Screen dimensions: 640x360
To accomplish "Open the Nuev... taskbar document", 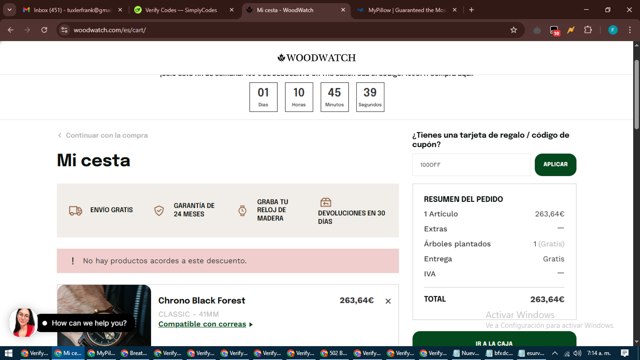I will point(467,353).
